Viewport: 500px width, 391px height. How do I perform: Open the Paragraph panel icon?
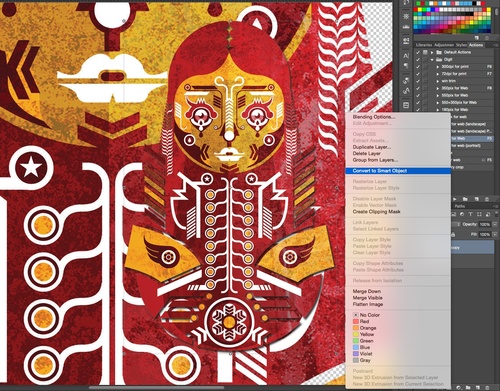406,66
